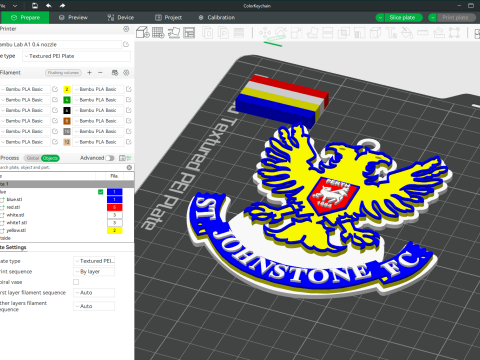
Task: Click the Print plate button
Action: pyautogui.click(x=456, y=18)
